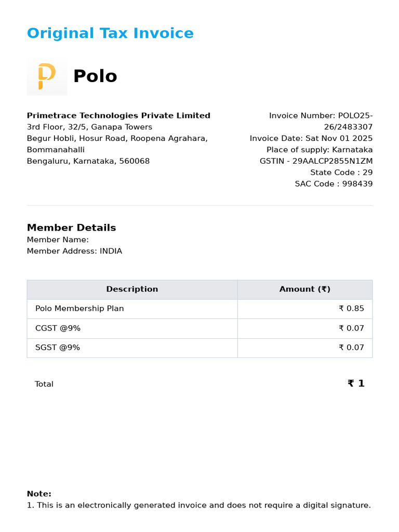This screenshot has width=399, height=532.
Task: Click the Amount (₹) column header
Action: click(304, 289)
